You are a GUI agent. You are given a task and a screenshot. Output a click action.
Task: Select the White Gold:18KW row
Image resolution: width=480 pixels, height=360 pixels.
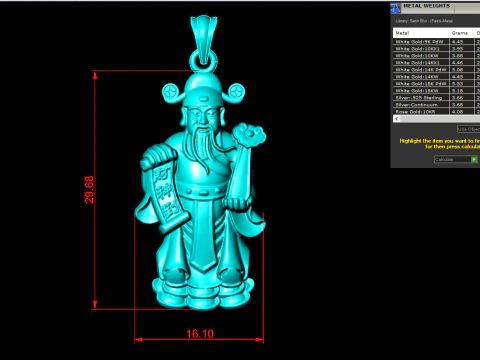(x=437, y=91)
